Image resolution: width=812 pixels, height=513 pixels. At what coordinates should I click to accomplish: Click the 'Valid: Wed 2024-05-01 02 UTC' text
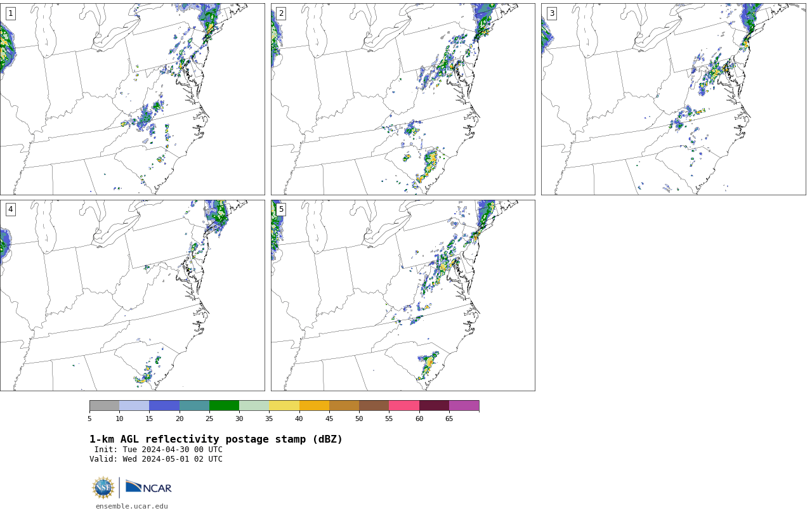click(x=156, y=459)
